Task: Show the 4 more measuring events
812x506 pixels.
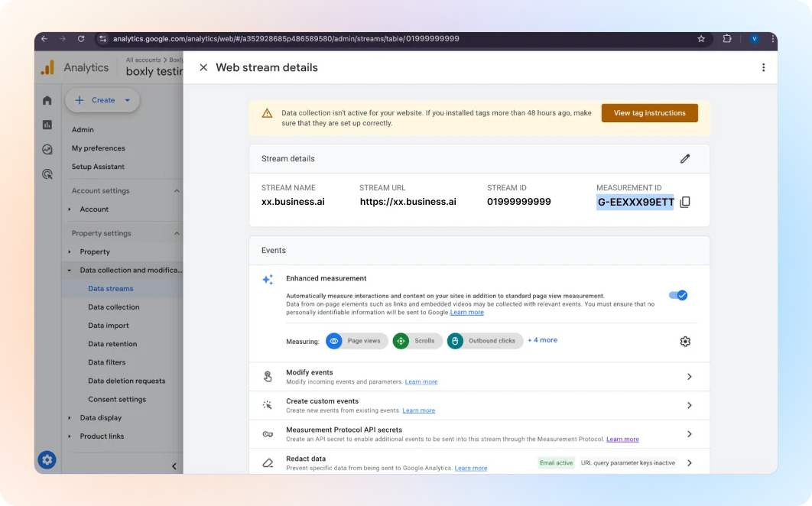Action: pos(542,340)
